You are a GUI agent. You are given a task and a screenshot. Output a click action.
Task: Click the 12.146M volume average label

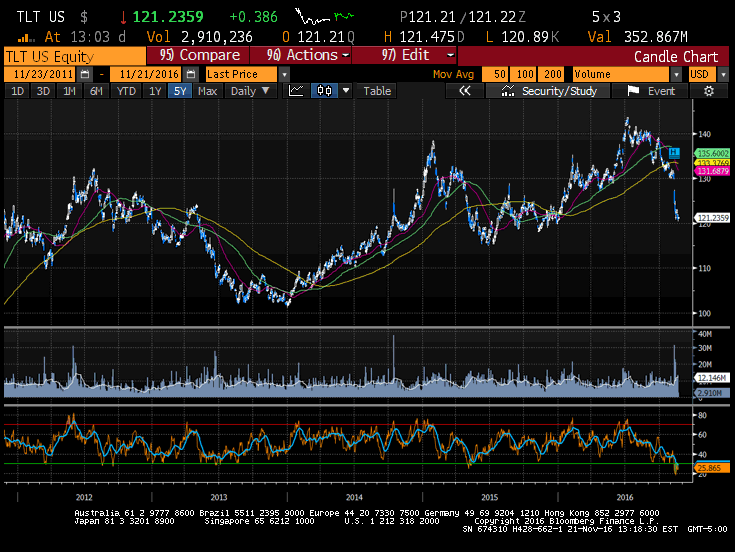tap(712, 378)
